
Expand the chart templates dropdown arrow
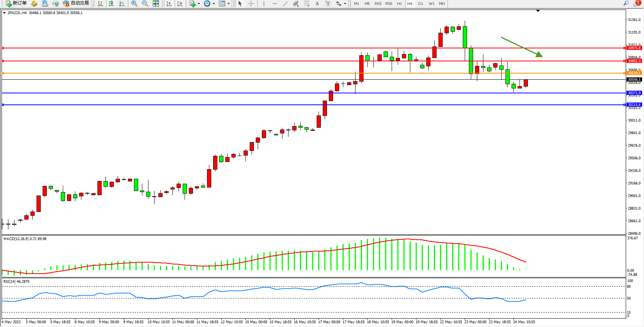pyautogui.click(x=228, y=4)
